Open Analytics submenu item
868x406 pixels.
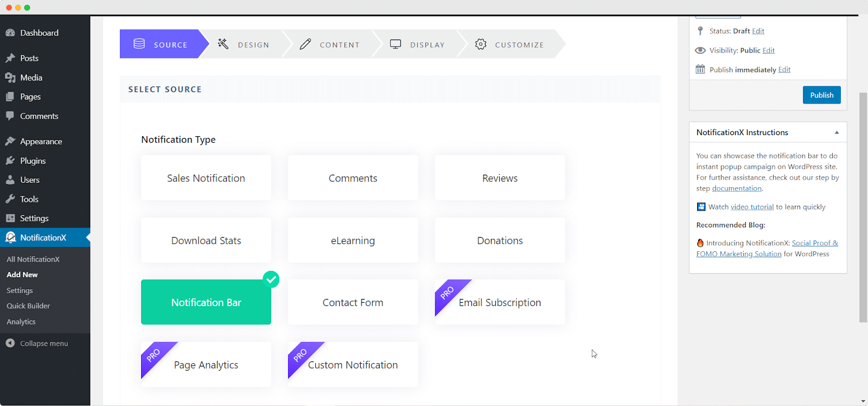tap(21, 321)
